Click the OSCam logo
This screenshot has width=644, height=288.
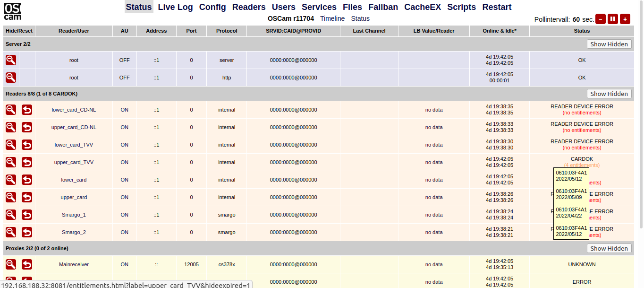(x=13, y=11)
